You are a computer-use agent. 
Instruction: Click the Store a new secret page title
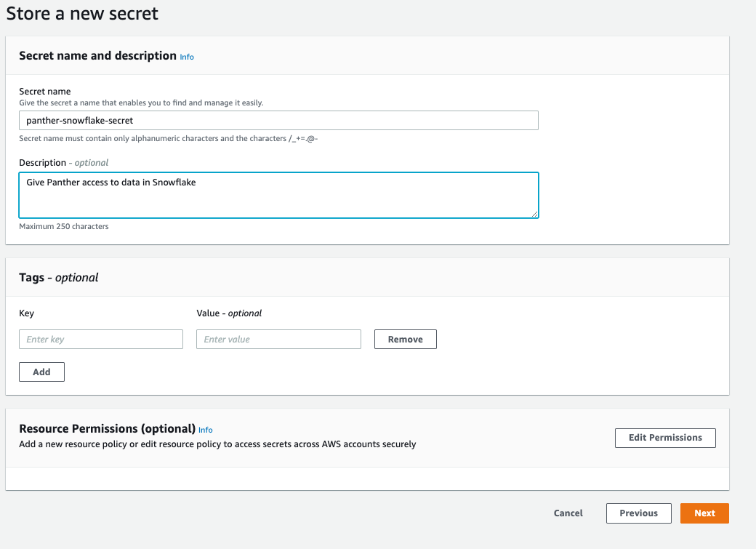[81, 13]
